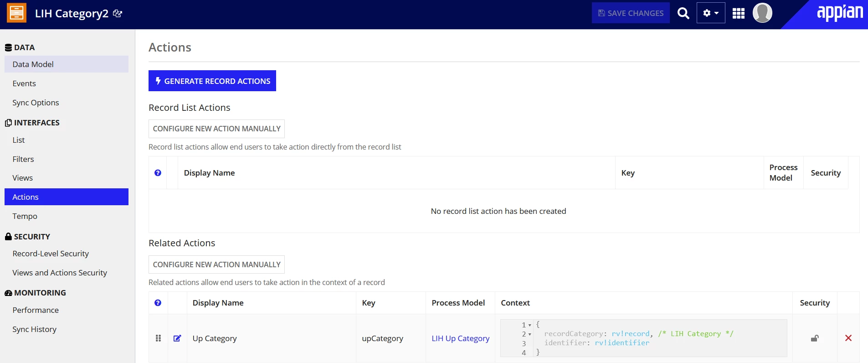
Task: Open Record-Level Security
Action: 67,254
